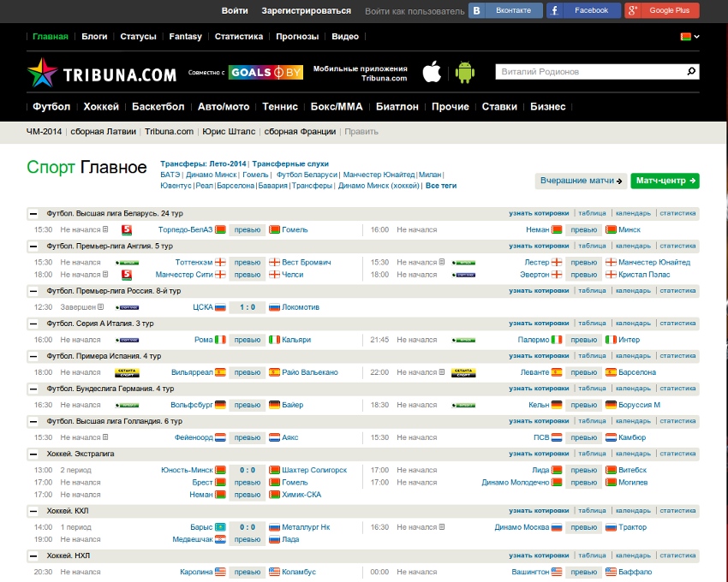Sign in with the Vkontakte button
Image resolution: width=728 pixels, height=582 pixels.
(x=506, y=10)
